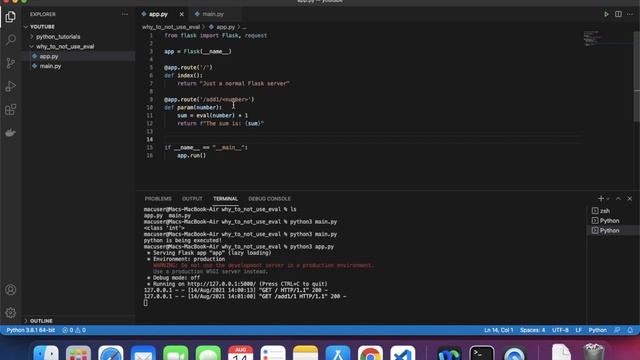Expand the python_tutorials folder

click(x=58, y=36)
